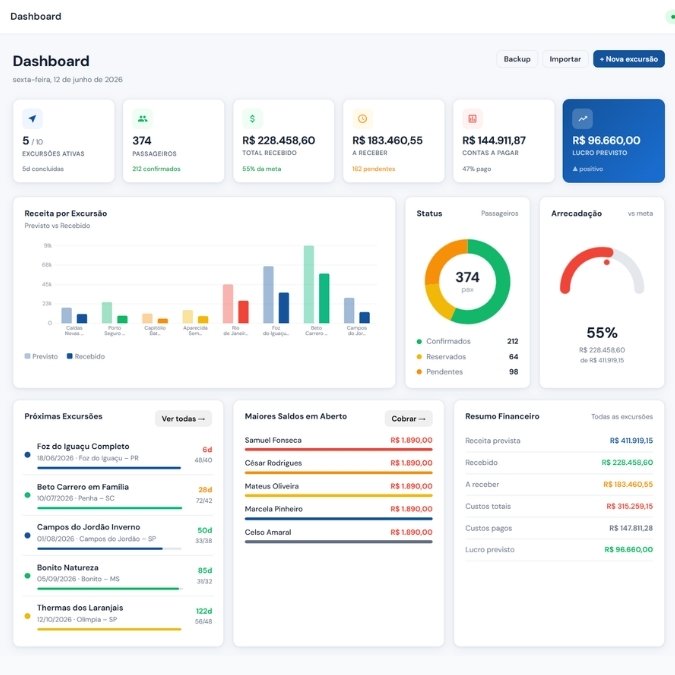Click the Foz do Iguaçu Recebido dark blue bar
The width and height of the screenshot is (675, 675).
[x=284, y=308]
